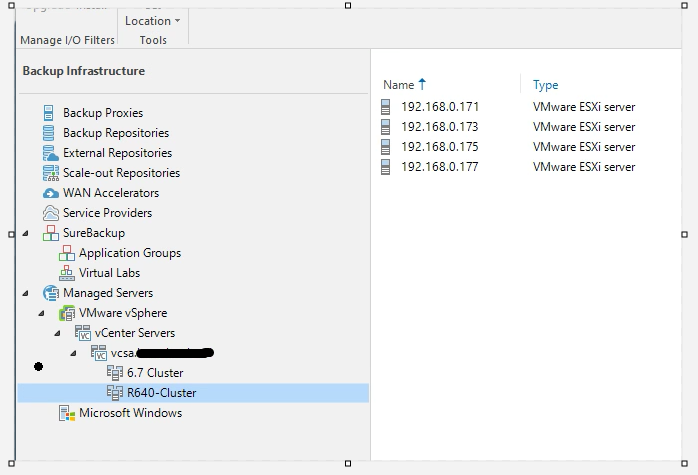Click the Scale-out Repositories icon
This screenshot has width=698, height=475.
[50, 173]
